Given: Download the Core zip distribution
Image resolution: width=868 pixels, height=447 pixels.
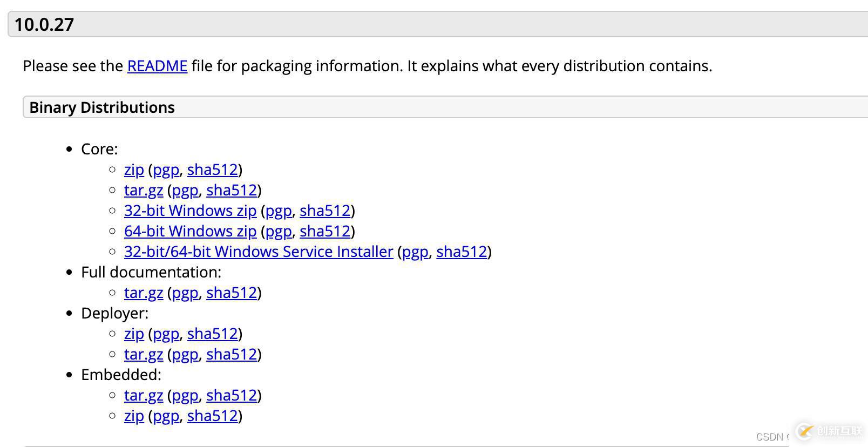Looking at the screenshot, I should (134, 170).
